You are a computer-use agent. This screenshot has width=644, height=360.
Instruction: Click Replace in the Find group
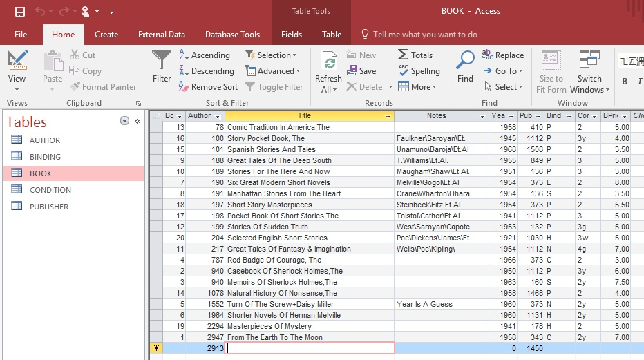[x=503, y=55]
